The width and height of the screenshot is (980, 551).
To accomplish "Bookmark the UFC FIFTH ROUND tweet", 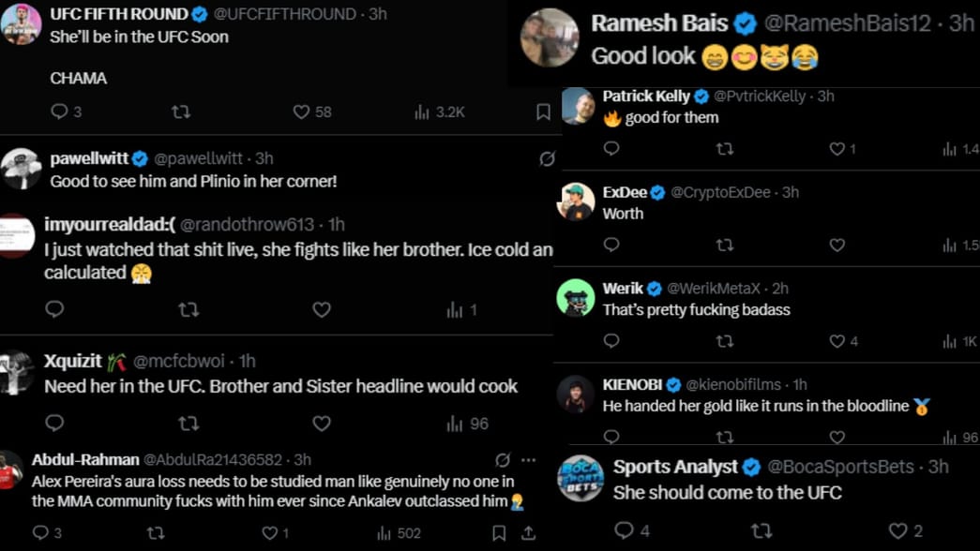I will tap(542, 112).
